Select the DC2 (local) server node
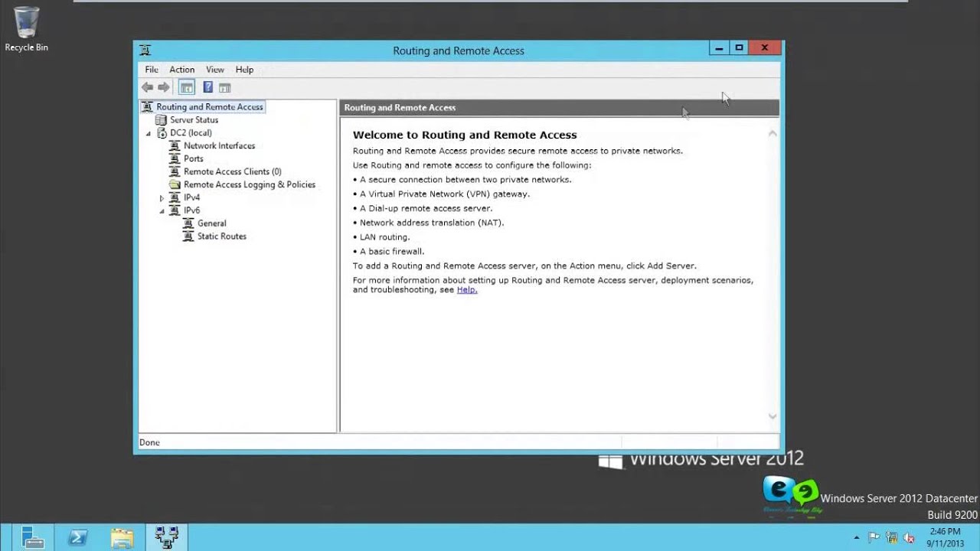The image size is (980, 551). 191,133
